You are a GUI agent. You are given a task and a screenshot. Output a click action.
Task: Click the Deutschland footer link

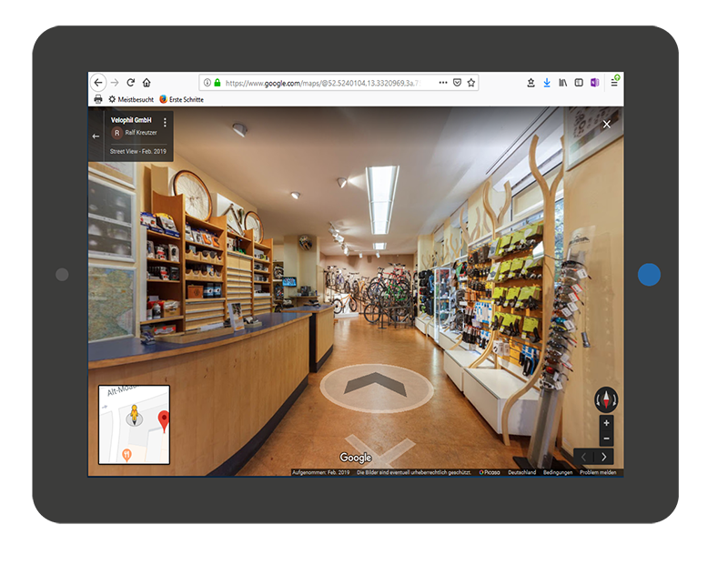521,472
